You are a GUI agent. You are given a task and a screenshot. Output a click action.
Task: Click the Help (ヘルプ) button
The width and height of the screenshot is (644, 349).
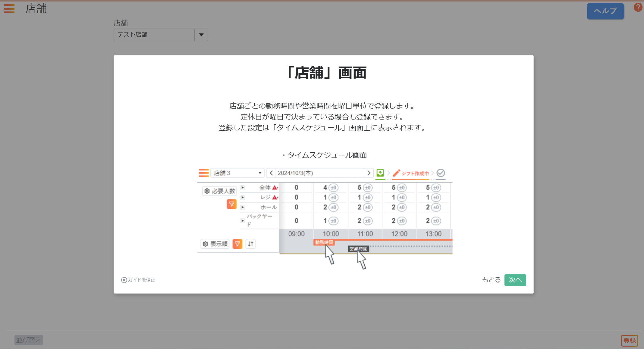(605, 11)
